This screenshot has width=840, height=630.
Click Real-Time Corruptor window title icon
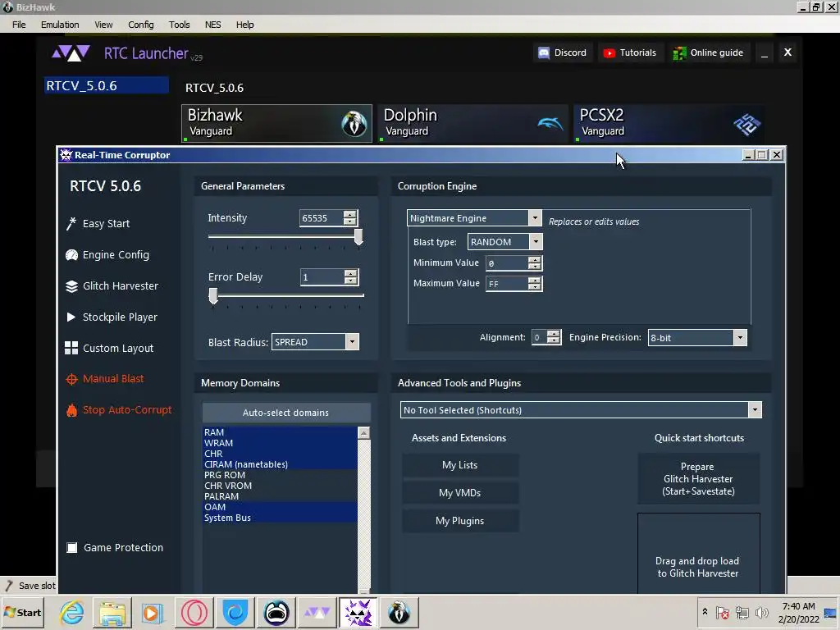[x=66, y=155]
